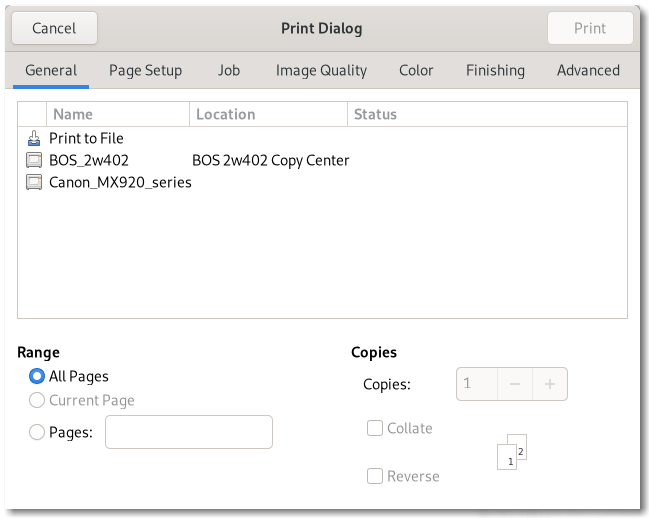
Task: Cancel the print dialog
Action: (x=54, y=28)
